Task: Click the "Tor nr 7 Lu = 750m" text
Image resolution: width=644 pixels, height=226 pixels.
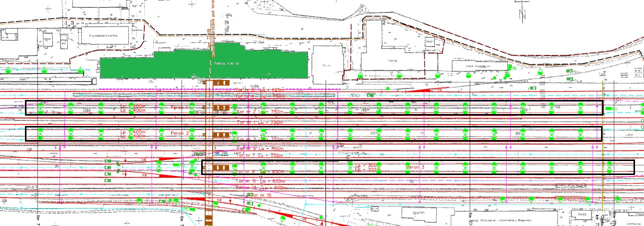Action: click(260, 156)
